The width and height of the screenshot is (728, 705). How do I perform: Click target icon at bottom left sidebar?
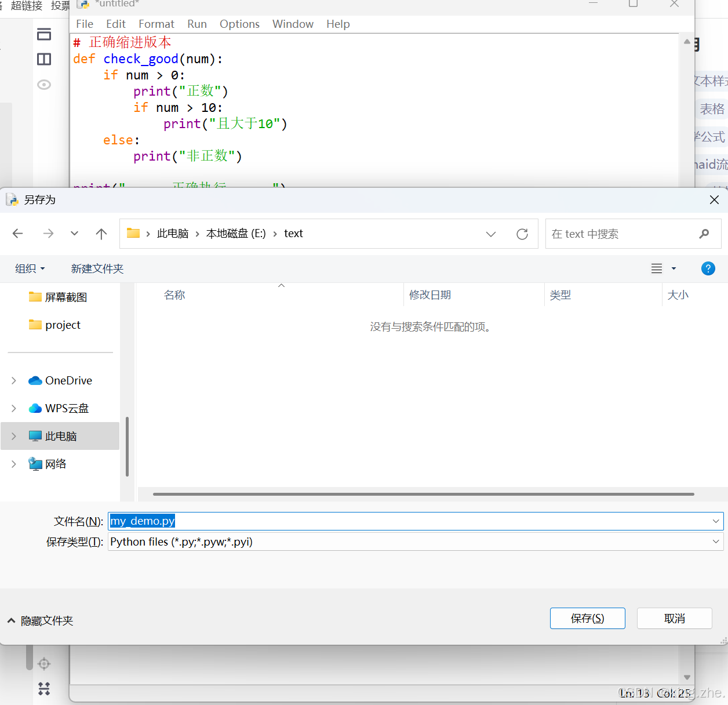pyautogui.click(x=44, y=664)
